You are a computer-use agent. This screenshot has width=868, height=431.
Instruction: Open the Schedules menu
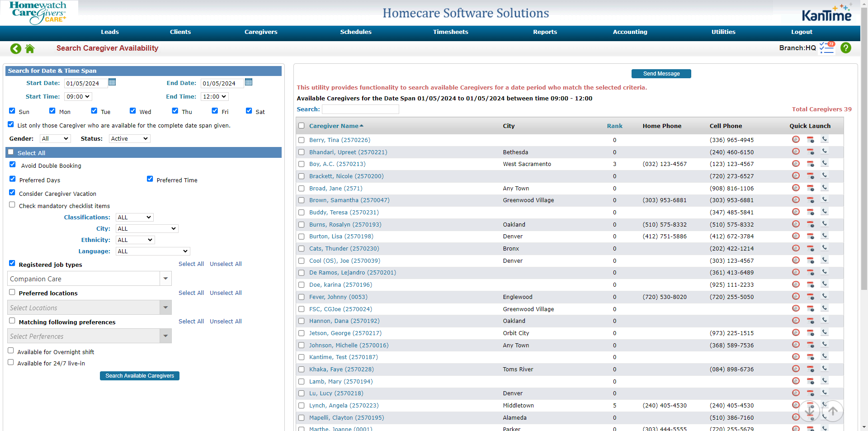[355, 32]
